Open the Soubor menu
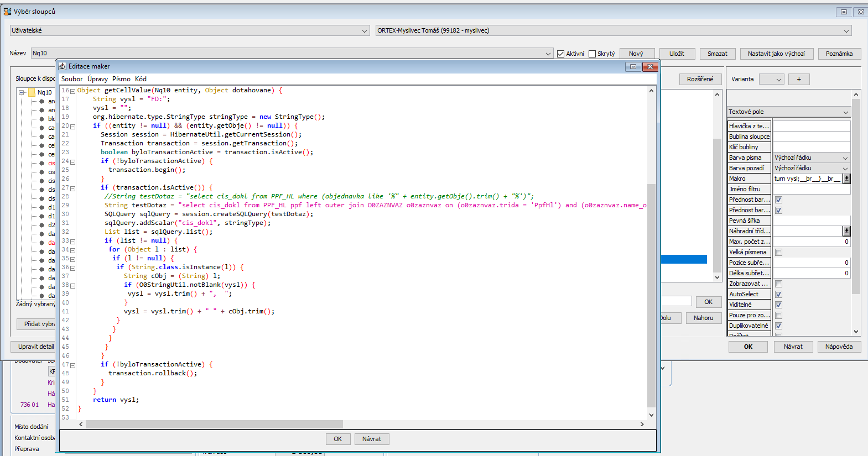868x456 pixels. (72, 79)
